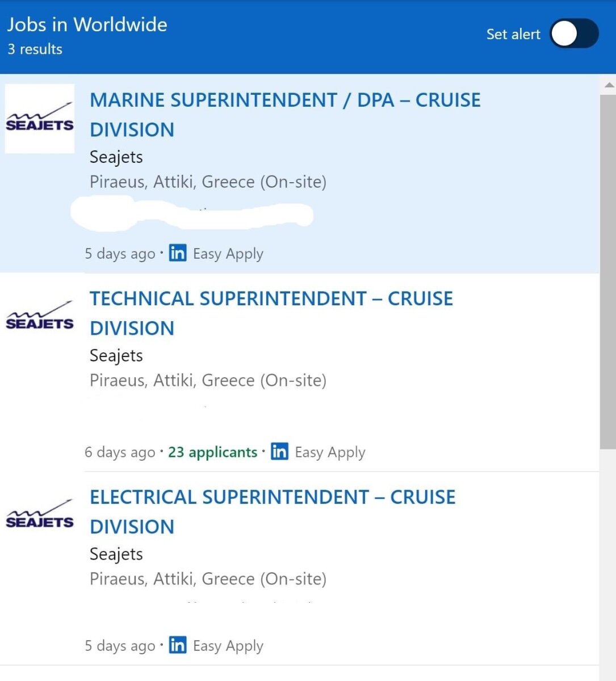This screenshot has width=616, height=681.
Task: Click Easy Apply on Marine Superintendent listing
Action: (228, 254)
